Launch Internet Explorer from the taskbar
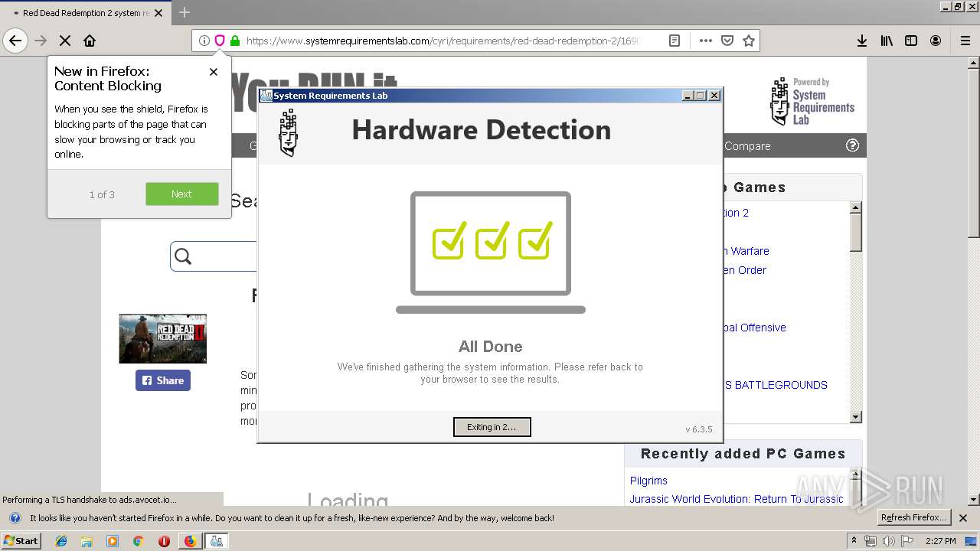980x551 pixels. click(x=61, y=541)
